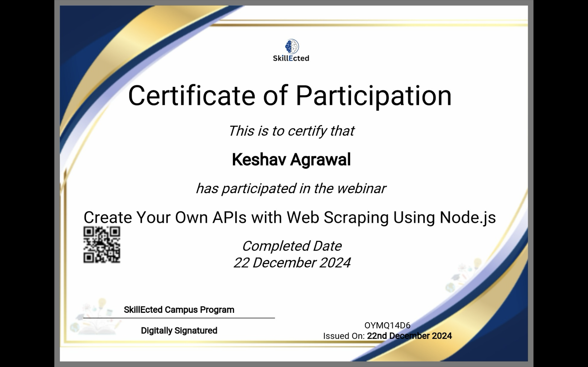Click the faded lightbulb illustration above the book
The height and width of the screenshot is (367, 588).
tap(102, 304)
